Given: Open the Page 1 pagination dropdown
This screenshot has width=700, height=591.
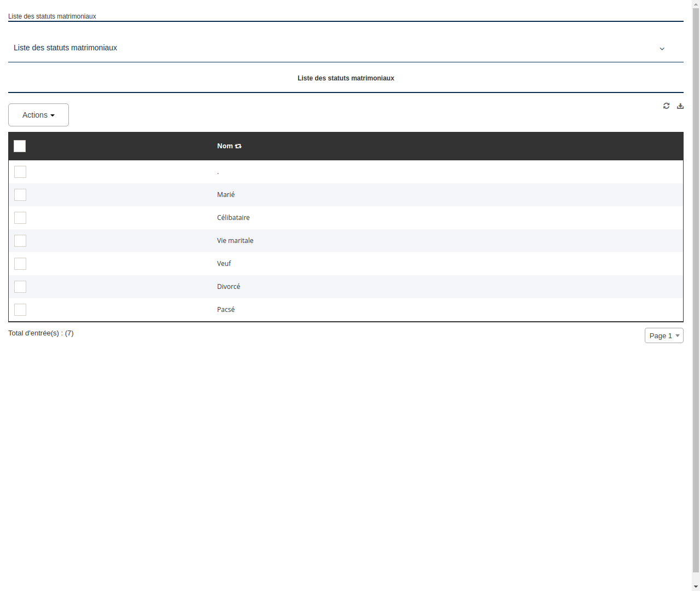Looking at the screenshot, I should coord(664,335).
